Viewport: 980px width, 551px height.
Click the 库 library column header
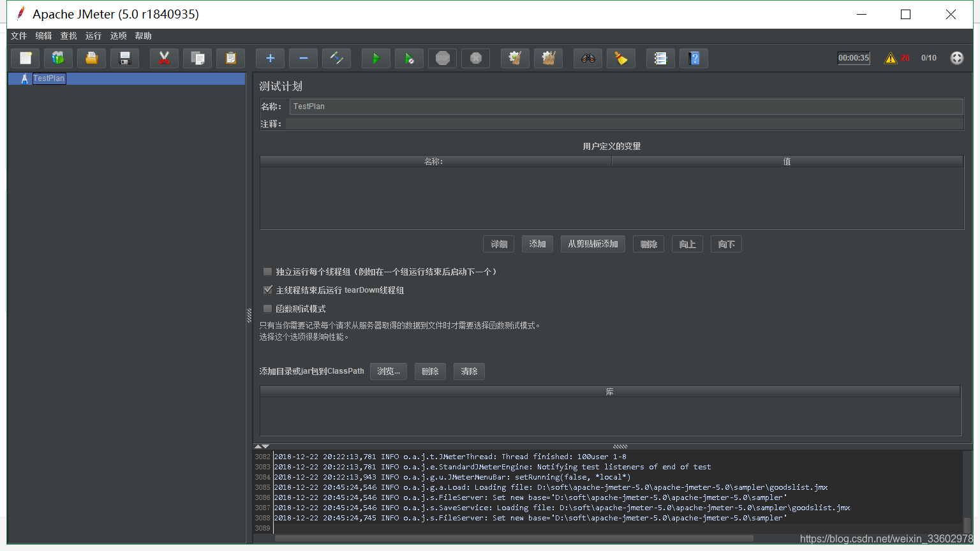[610, 392]
